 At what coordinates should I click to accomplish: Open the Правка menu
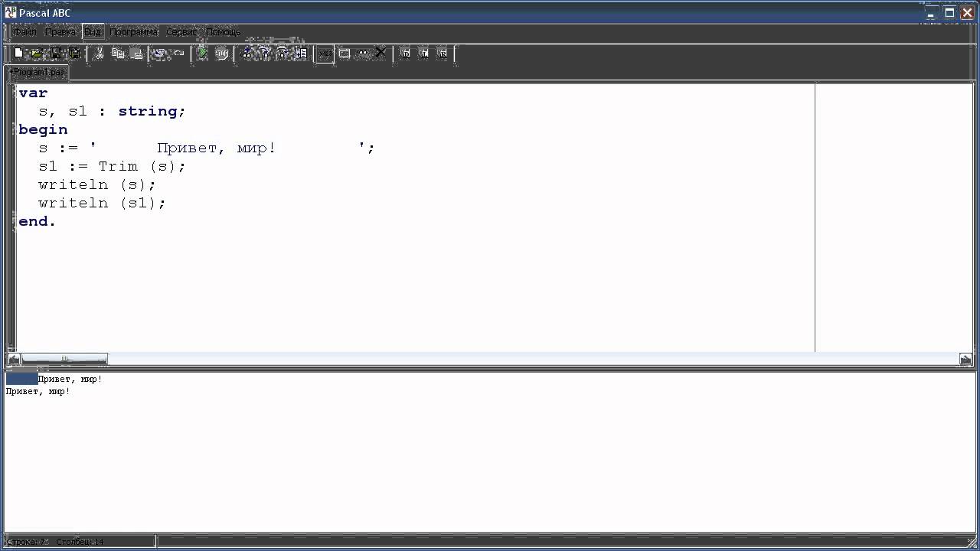tap(60, 32)
